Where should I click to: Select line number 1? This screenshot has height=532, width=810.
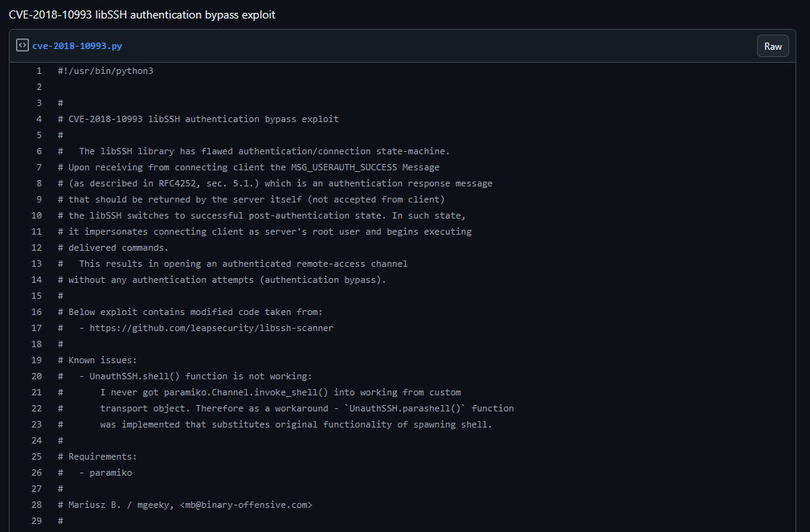[39, 71]
